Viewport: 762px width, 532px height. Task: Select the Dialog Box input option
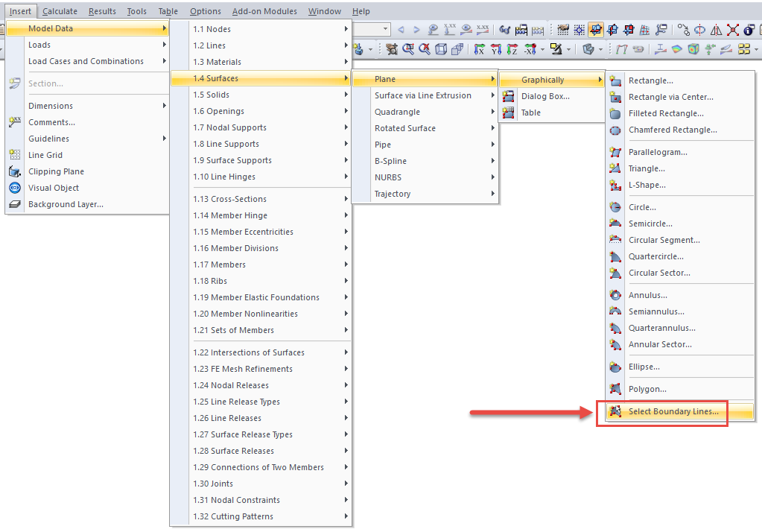coord(549,95)
